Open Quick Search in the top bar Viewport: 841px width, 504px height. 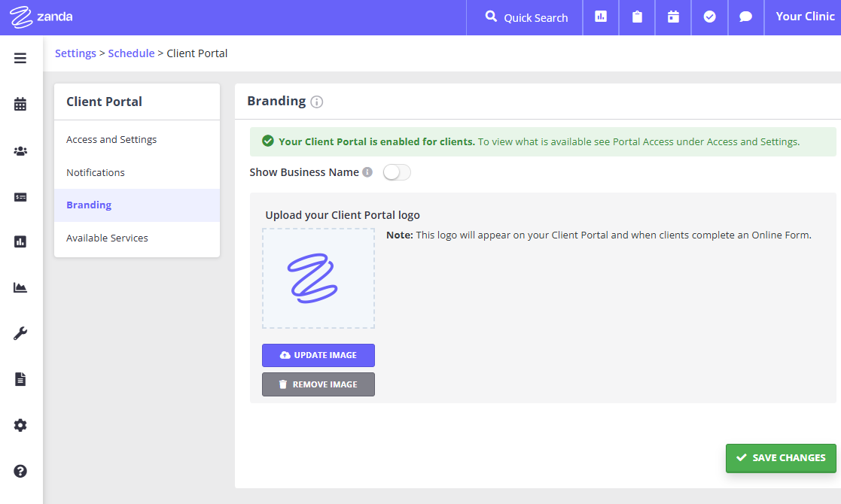point(525,16)
